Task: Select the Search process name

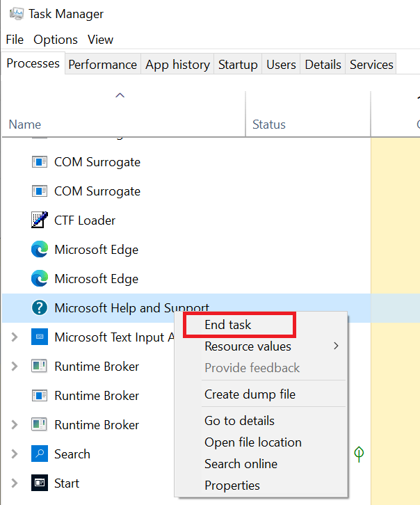Action: pos(72,454)
